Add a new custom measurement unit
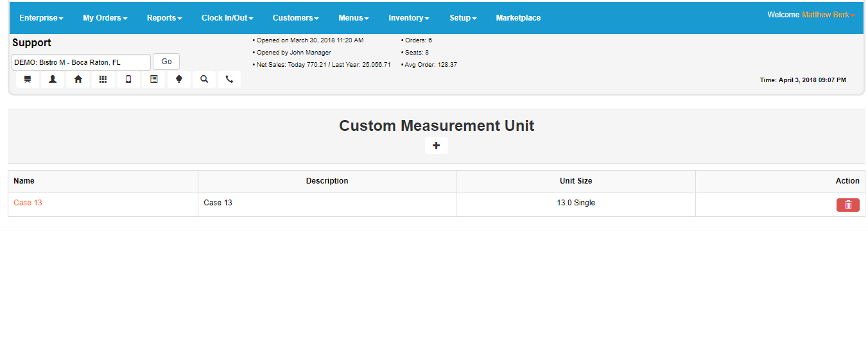This screenshot has height=360, width=868. (x=437, y=146)
